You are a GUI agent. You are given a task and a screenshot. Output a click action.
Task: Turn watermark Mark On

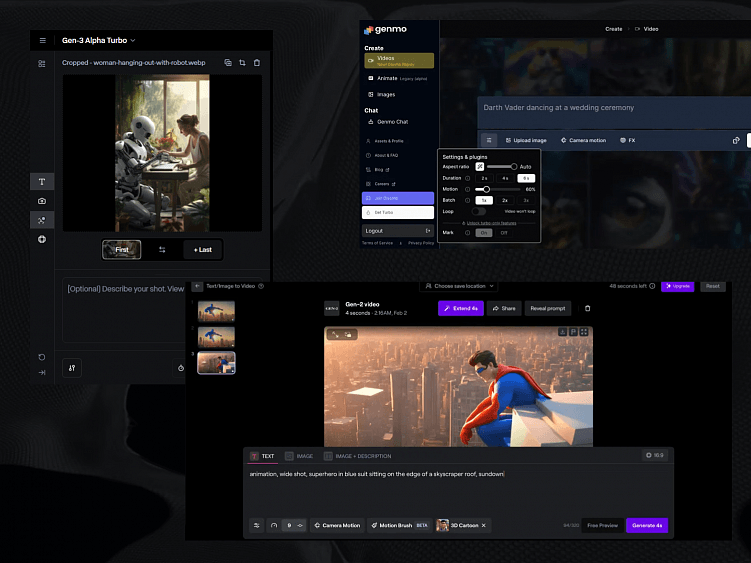click(484, 233)
